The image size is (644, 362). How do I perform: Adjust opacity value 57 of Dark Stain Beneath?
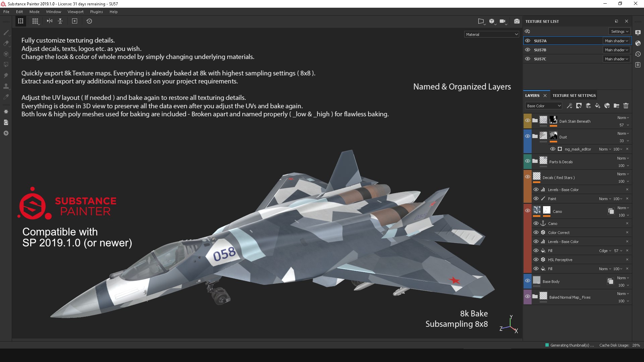pyautogui.click(x=622, y=125)
